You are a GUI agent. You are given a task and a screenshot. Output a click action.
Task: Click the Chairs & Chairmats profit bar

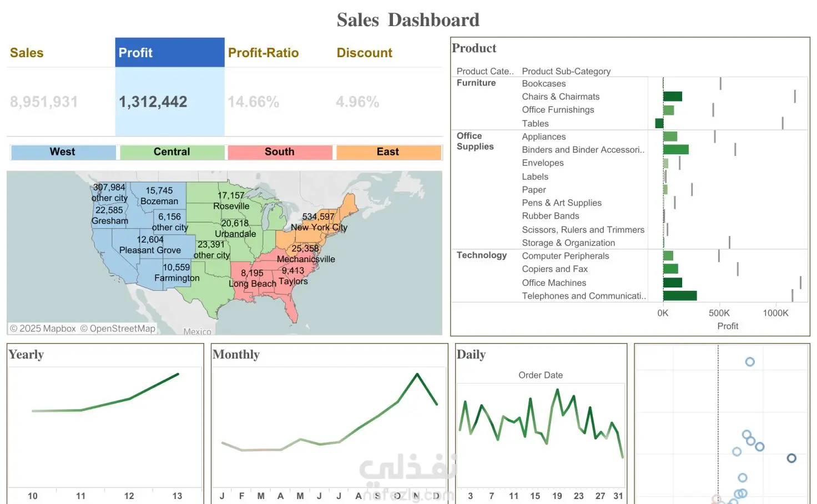pos(673,97)
